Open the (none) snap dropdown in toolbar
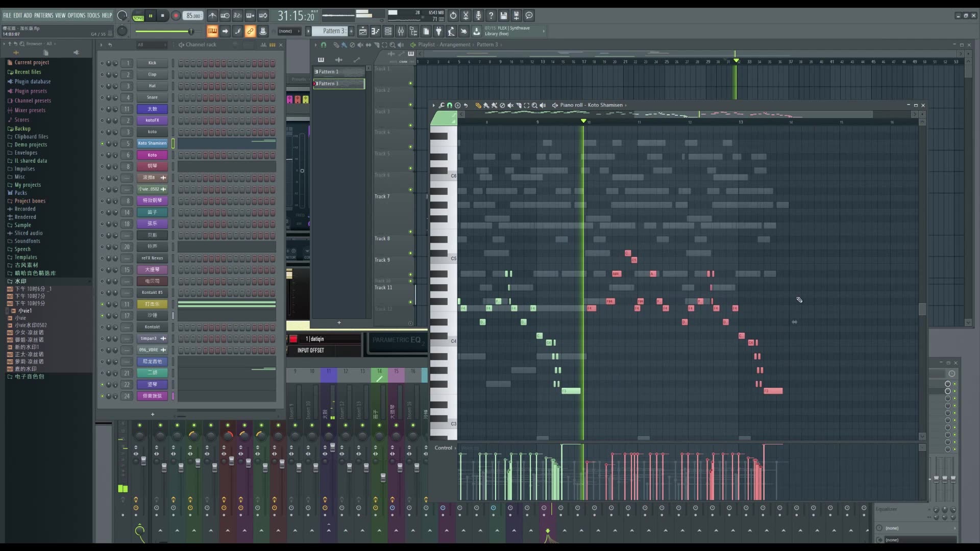 pos(289,31)
